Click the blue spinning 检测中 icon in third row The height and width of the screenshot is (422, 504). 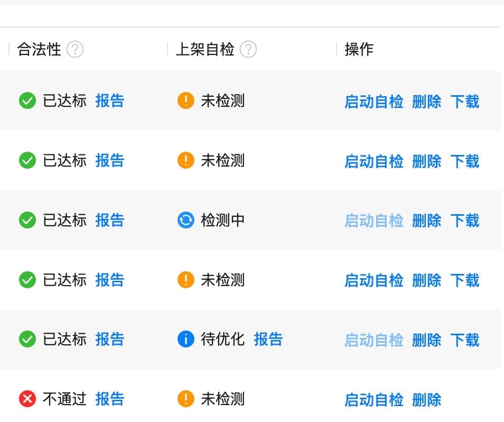(x=185, y=220)
